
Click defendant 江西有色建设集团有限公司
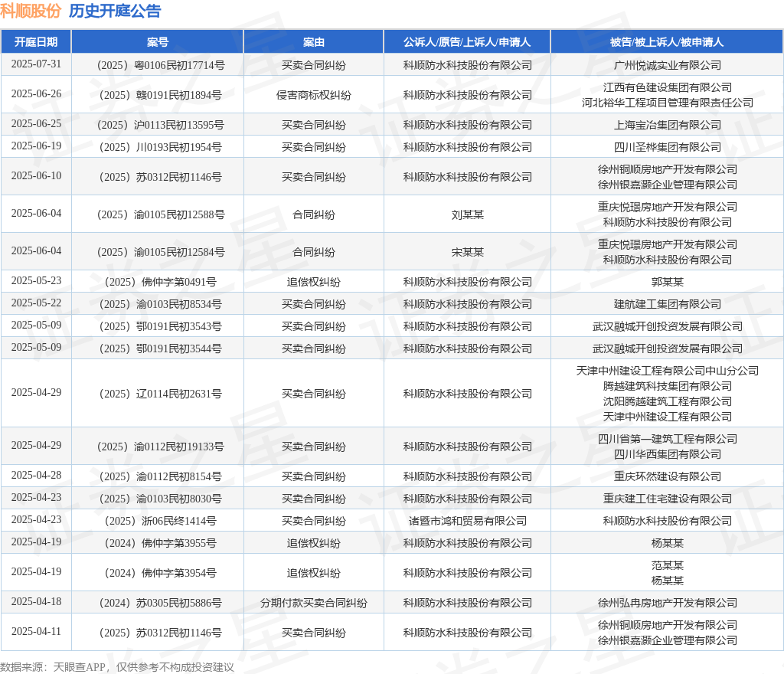668,87
